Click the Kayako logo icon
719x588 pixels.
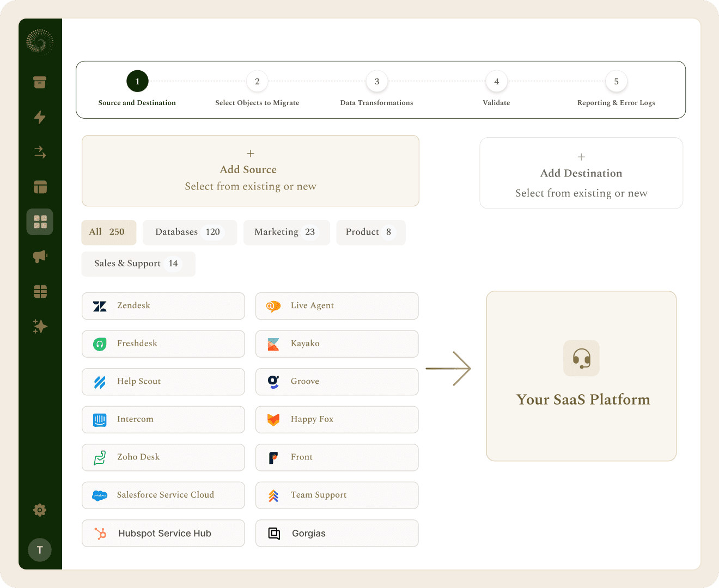click(x=273, y=344)
